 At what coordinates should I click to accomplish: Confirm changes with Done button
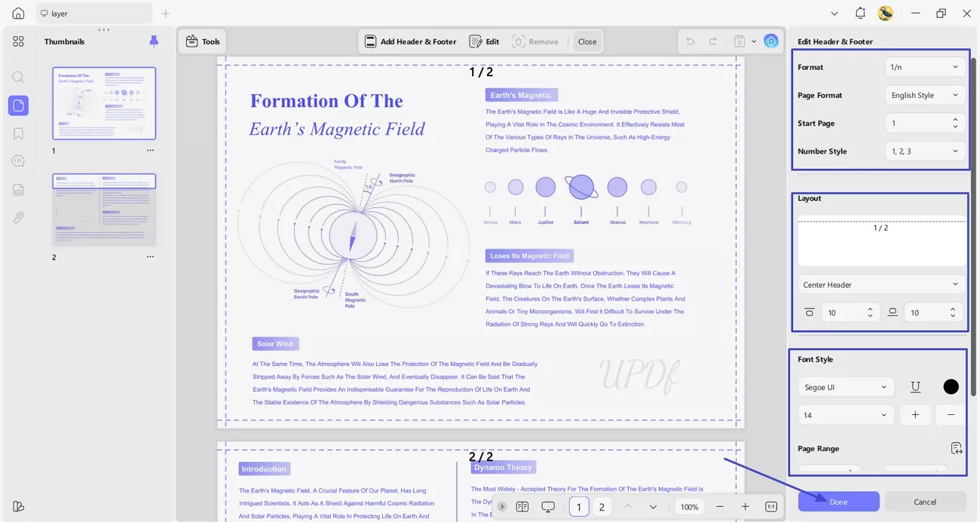[x=838, y=502]
